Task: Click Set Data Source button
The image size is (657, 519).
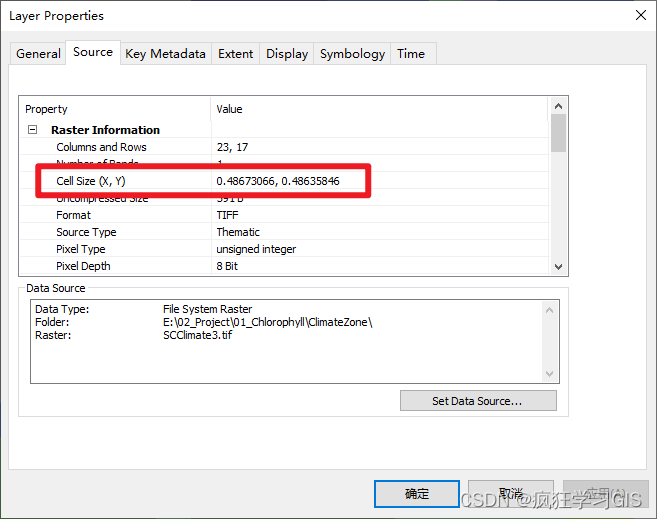Action: [x=478, y=401]
